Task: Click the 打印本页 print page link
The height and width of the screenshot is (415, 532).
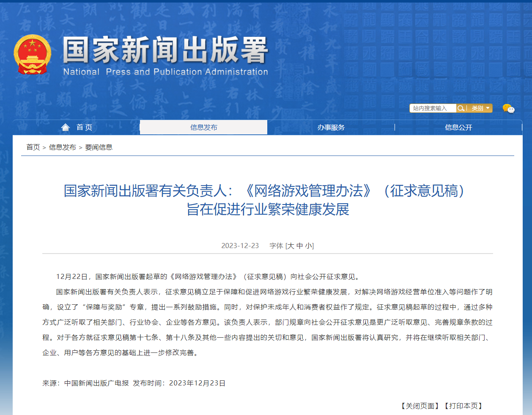Action: (x=463, y=406)
